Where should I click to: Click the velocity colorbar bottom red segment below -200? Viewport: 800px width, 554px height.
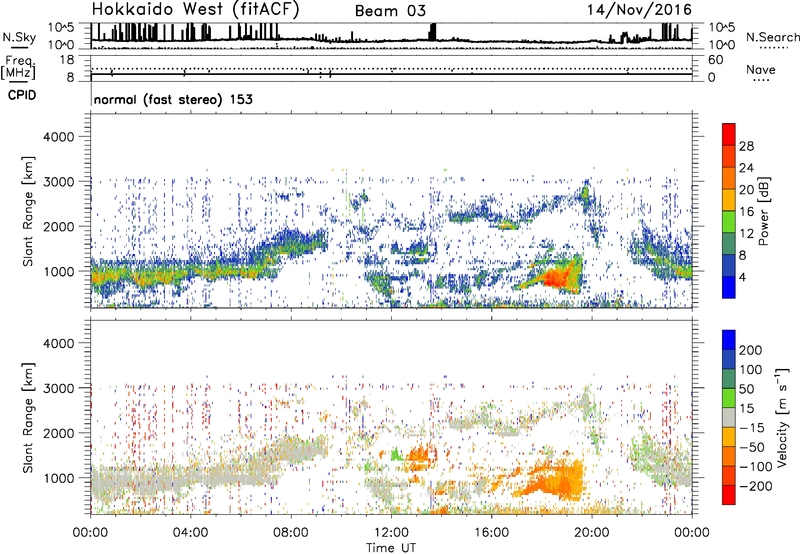(x=729, y=495)
